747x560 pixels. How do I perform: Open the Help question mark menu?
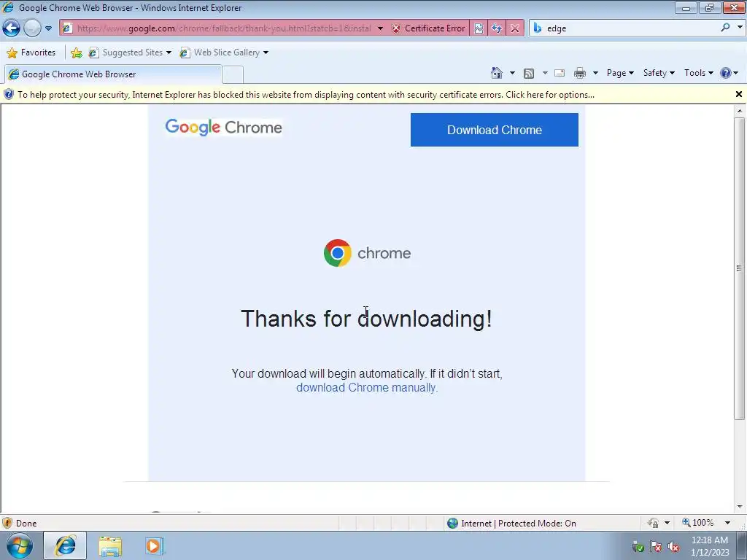point(729,73)
